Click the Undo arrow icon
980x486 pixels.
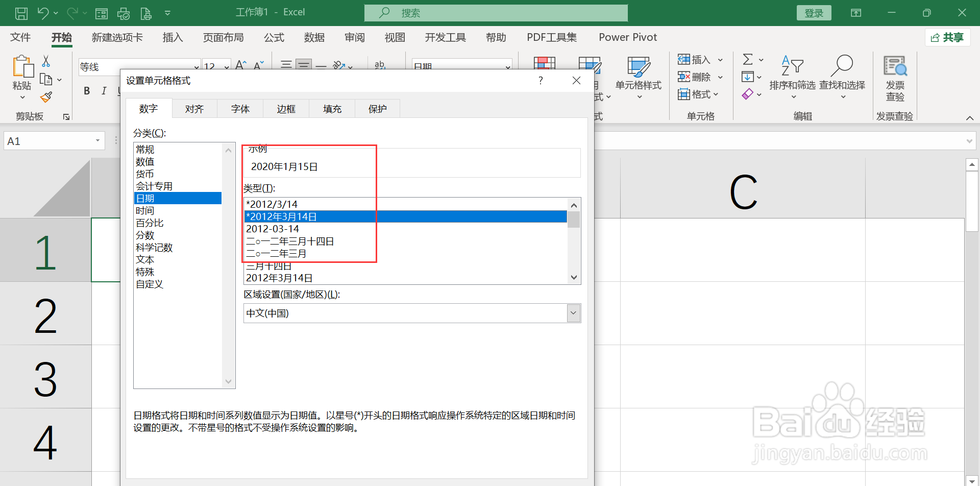[x=43, y=13]
